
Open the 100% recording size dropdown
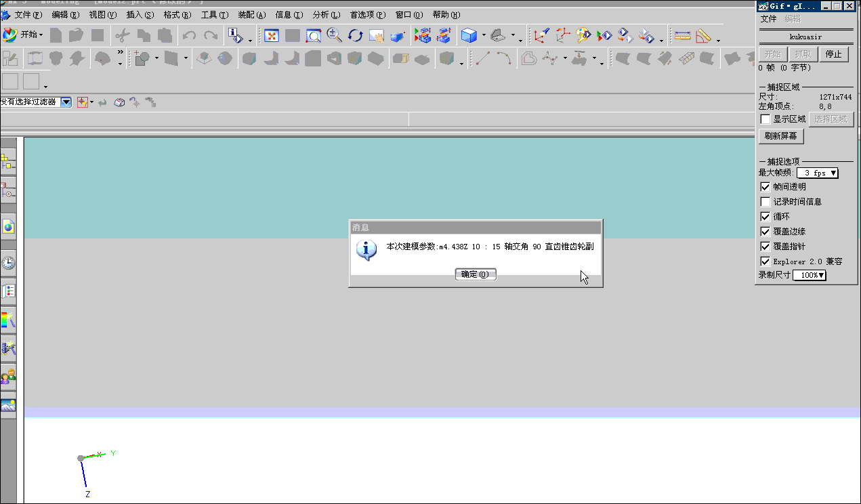tap(810, 275)
